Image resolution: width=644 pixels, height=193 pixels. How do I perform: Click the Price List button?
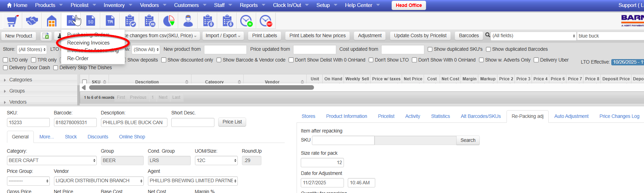(232, 122)
